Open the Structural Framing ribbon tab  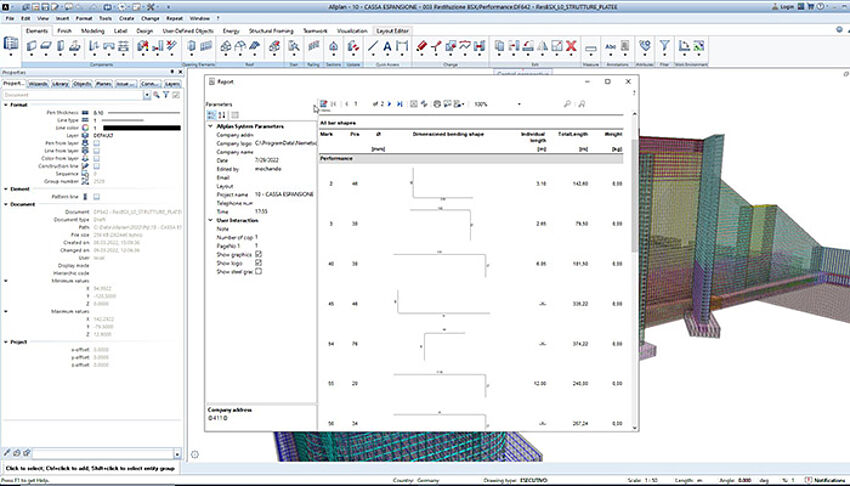tap(271, 31)
